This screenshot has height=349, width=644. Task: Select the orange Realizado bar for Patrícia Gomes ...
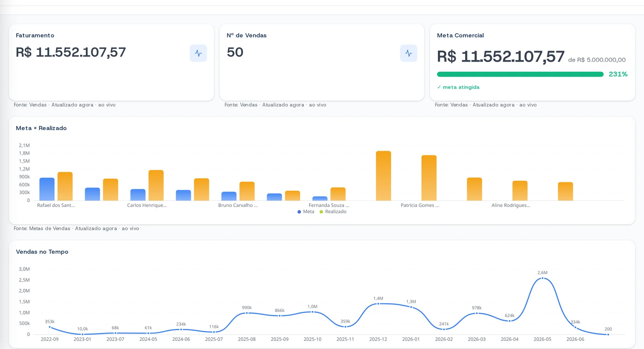(429, 178)
